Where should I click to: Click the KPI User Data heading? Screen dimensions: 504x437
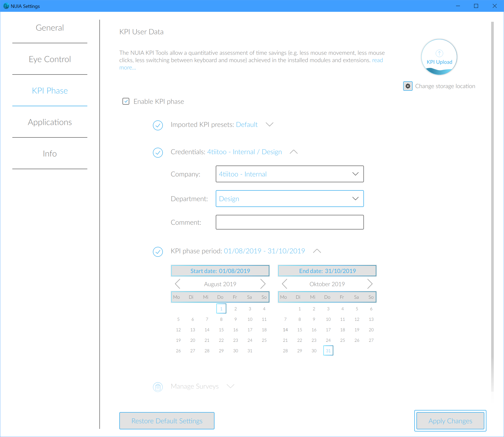pyautogui.click(x=141, y=31)
